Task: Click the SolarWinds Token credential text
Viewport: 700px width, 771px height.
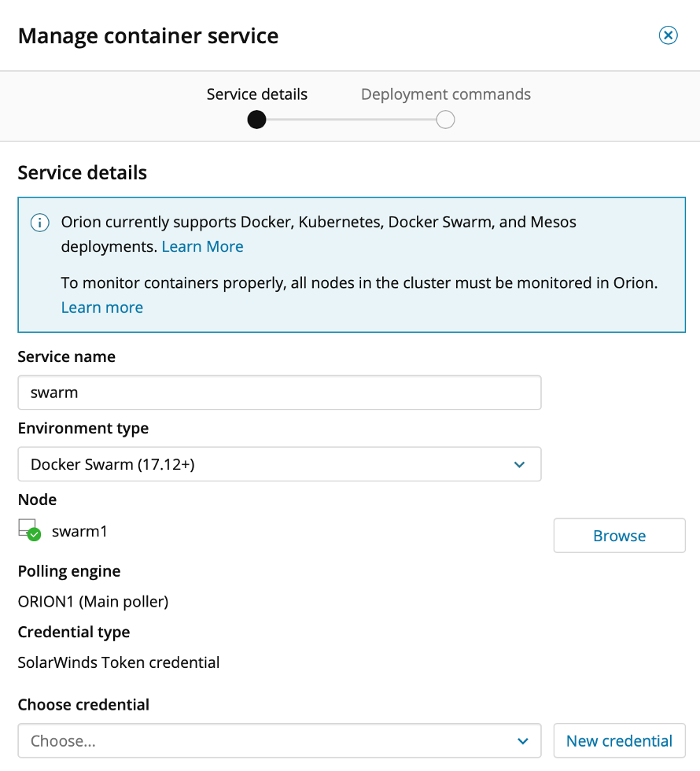Action: point(119,662)
